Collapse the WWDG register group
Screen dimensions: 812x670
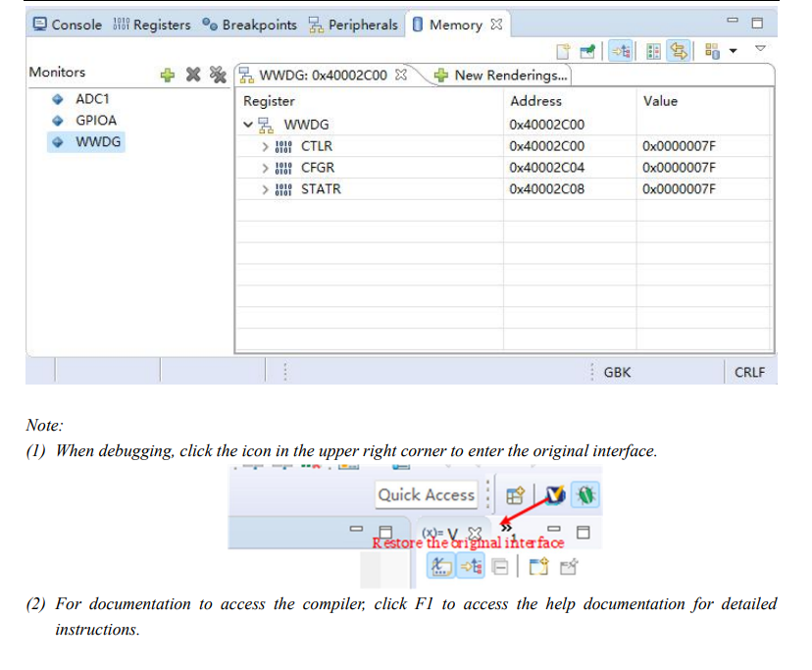pyautogui.click(x=248, y=125)
